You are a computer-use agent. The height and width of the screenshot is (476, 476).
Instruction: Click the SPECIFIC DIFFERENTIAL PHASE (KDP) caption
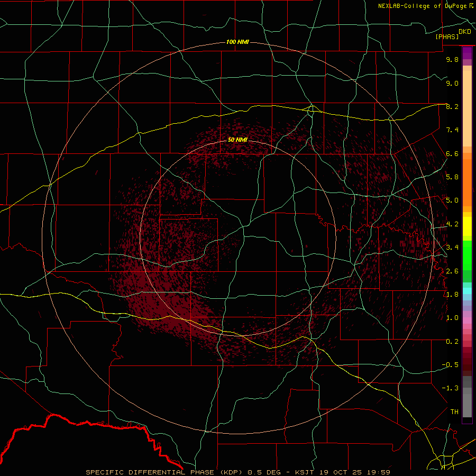click(163, 472)
